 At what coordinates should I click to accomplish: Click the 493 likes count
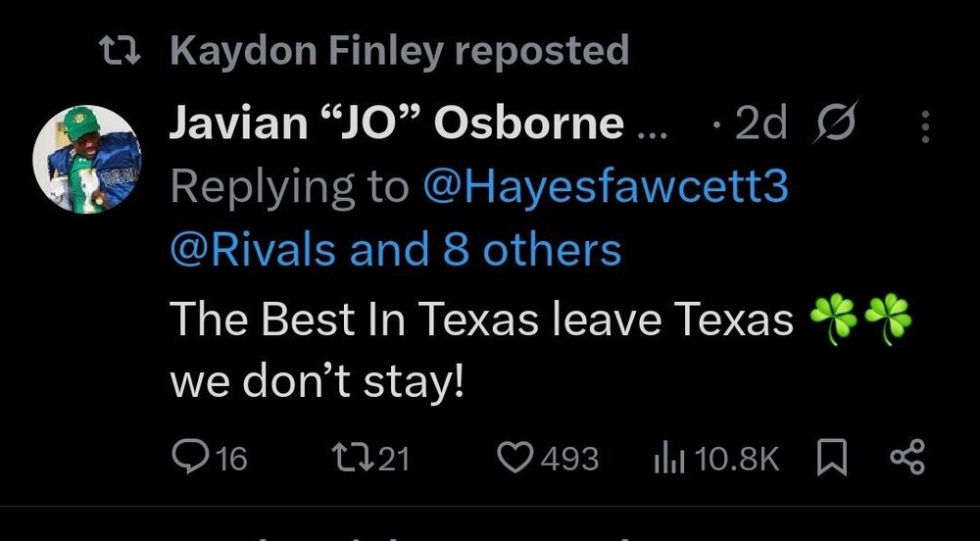568,458
